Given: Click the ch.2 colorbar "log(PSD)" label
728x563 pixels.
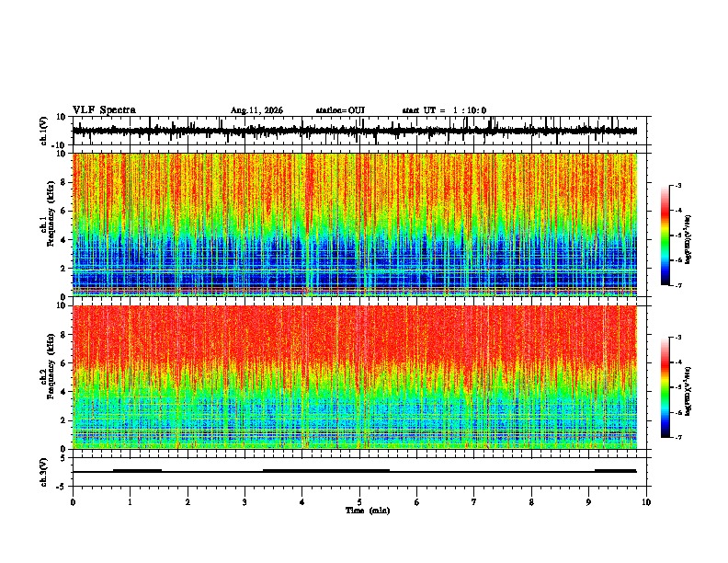Looking at the screenshot, I should [688, 392].
